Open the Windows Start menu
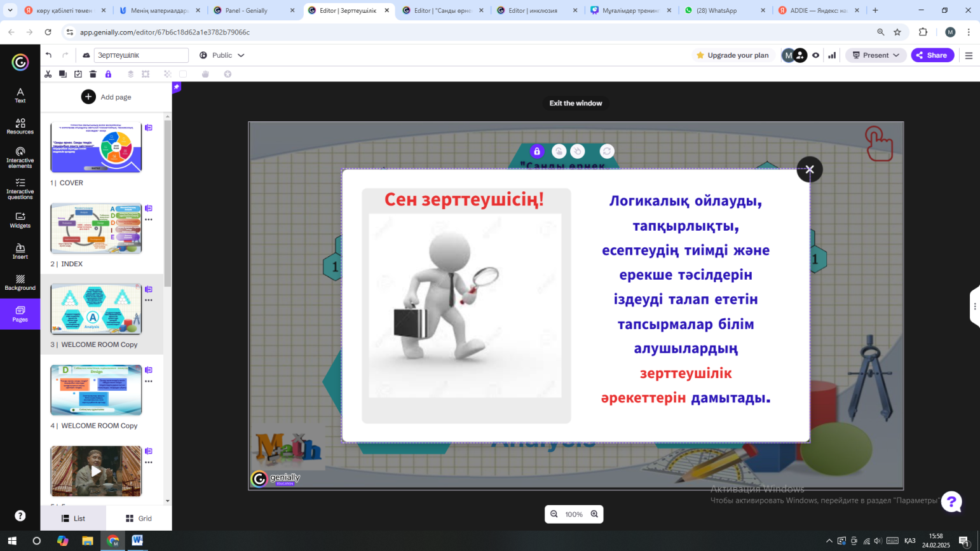980x551 pixels. [11, 541]
